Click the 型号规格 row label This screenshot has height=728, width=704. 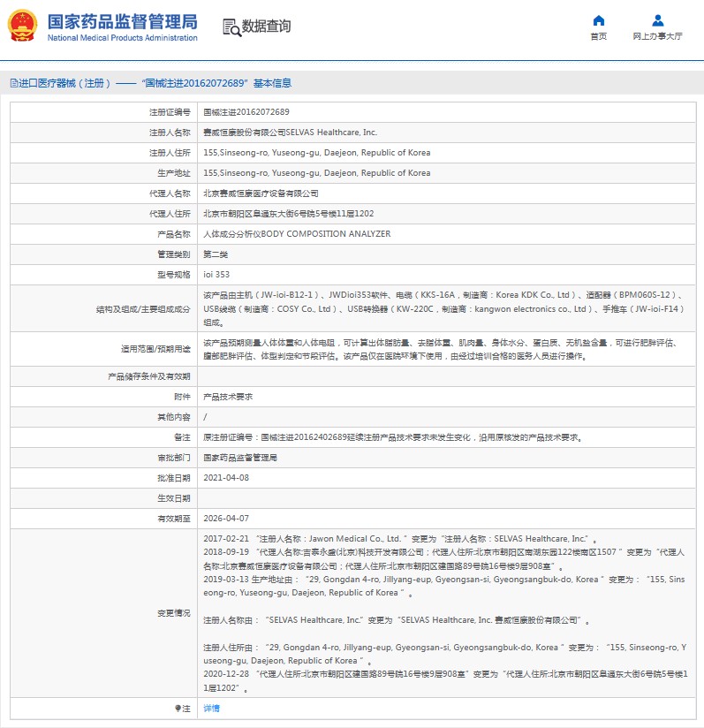coord(174,275)
